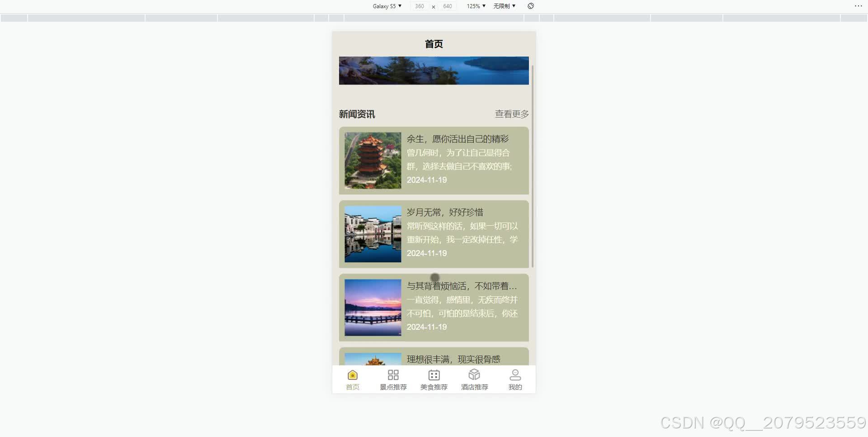Select the 美食推荐 tab label
868x437 pixels.
(434, 387)
